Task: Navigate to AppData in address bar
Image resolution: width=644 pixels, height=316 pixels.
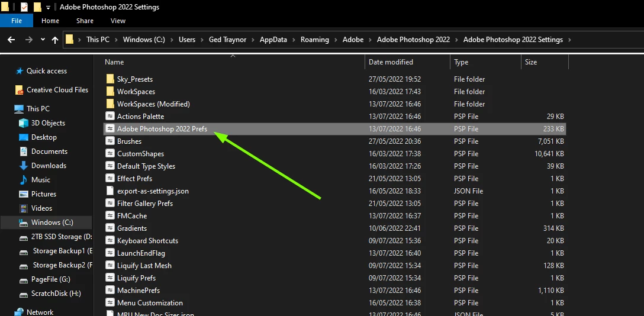Action: coord(273,40)
